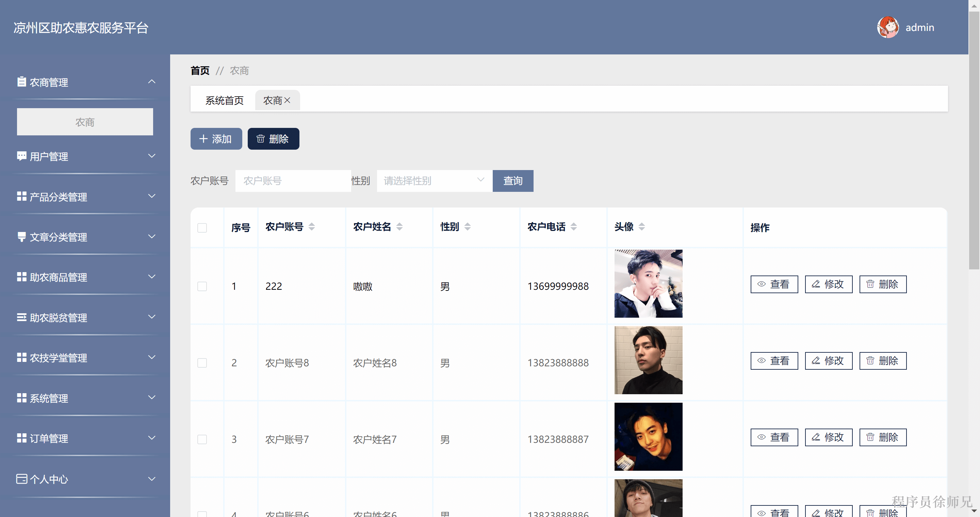Check the checkbox for row 222
This screenshot has width=980, height=517.
tap(202, 287)
